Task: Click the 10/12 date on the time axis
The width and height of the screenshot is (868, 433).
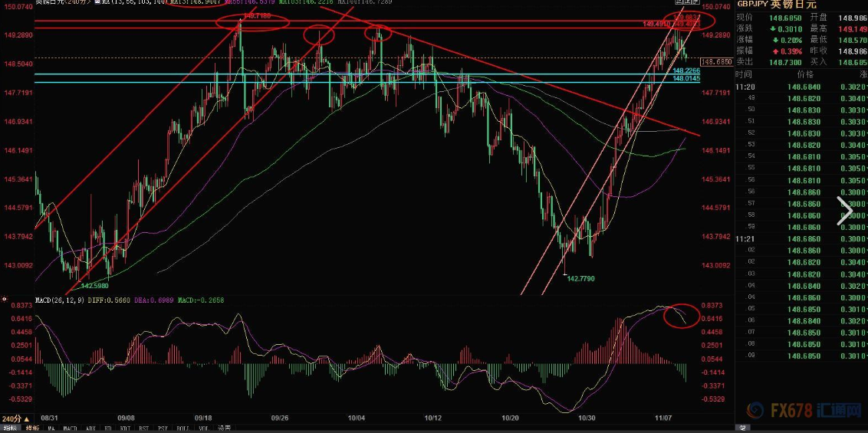Action: (x=432, y=418)
